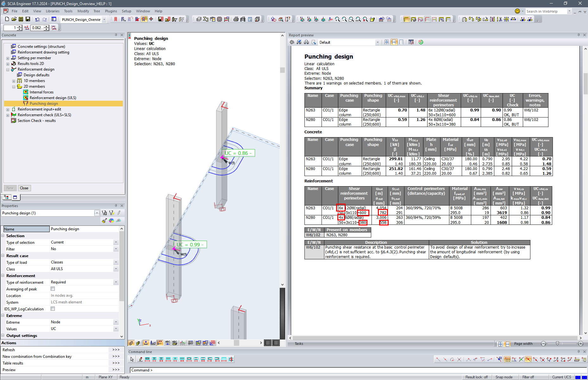Open the Libraries menu
588x380 pixels.
coord(53,11)
